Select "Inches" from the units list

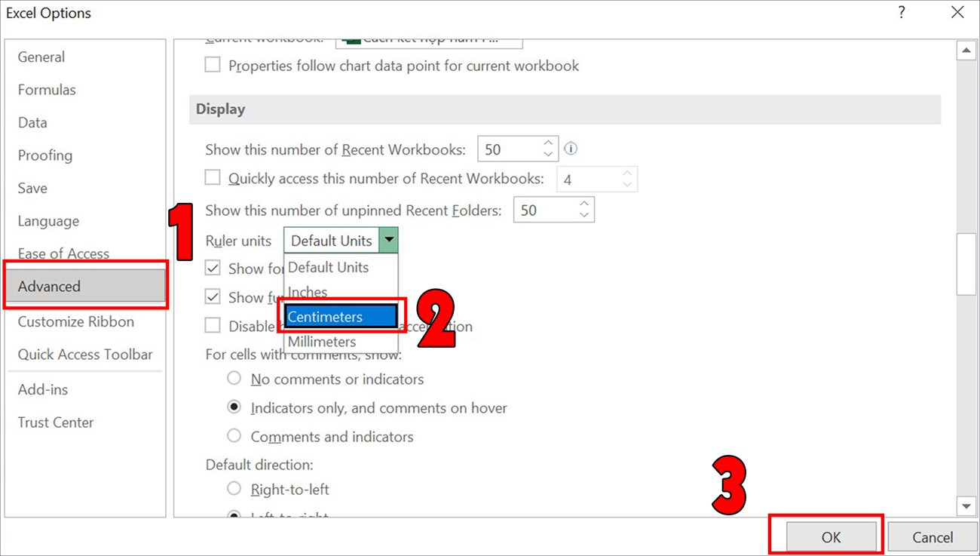click(308, 292)
